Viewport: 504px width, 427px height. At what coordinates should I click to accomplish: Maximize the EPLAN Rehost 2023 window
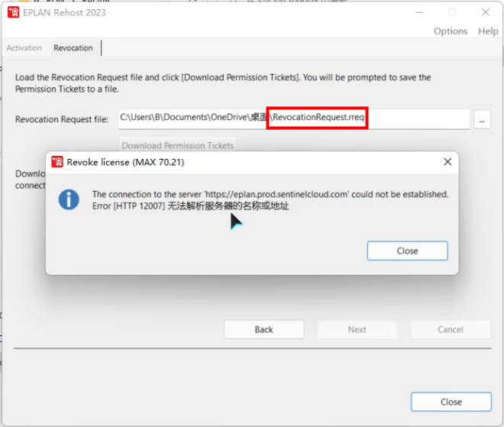coord(451,12)
